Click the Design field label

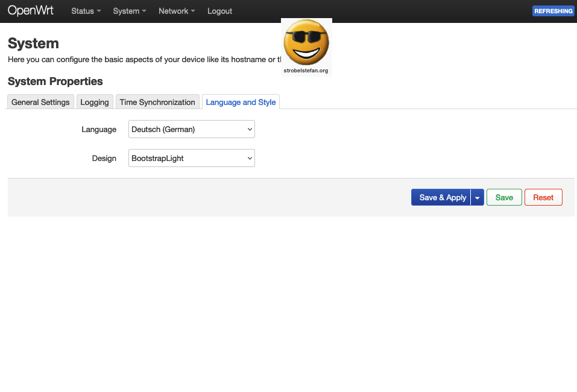(x=104, y=158)
